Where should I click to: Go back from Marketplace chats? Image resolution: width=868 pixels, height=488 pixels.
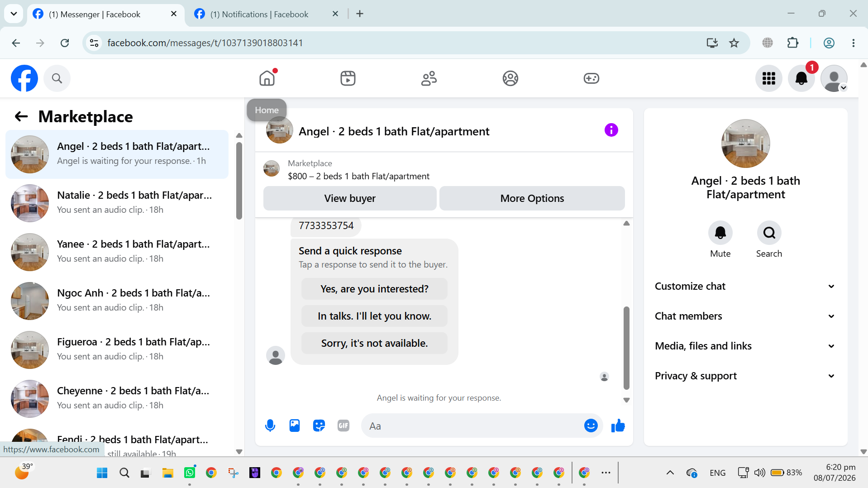pyautogui.click(x=21, y=116)
